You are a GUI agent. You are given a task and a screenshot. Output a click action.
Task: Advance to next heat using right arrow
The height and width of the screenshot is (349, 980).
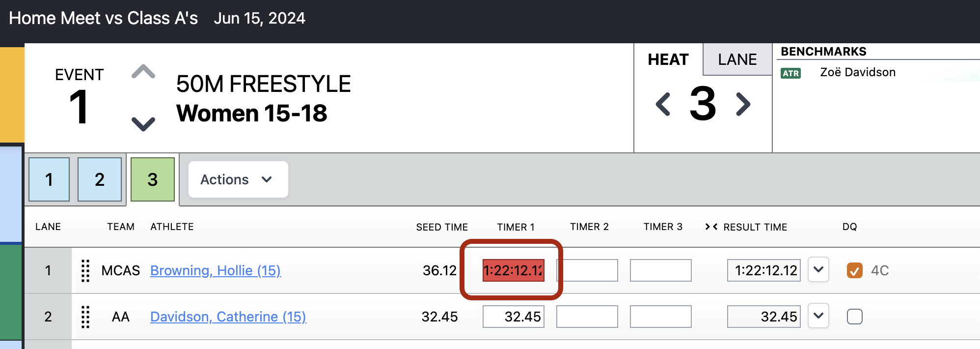point(743,104)
